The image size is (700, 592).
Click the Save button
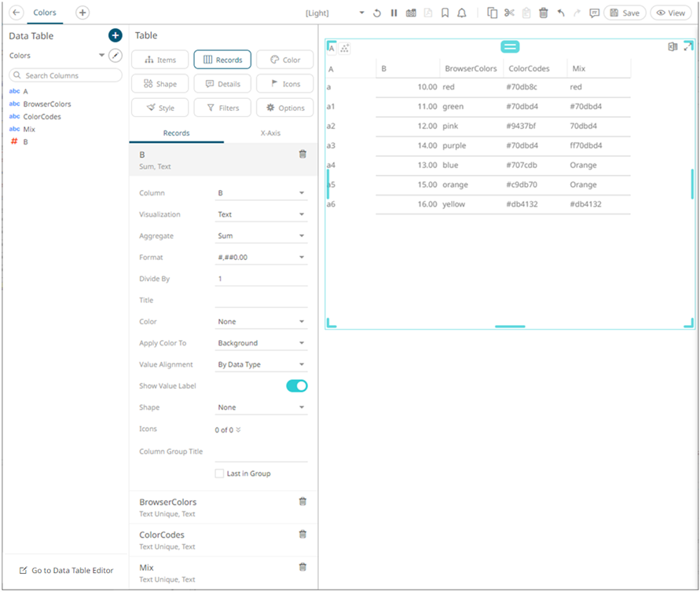625,13
